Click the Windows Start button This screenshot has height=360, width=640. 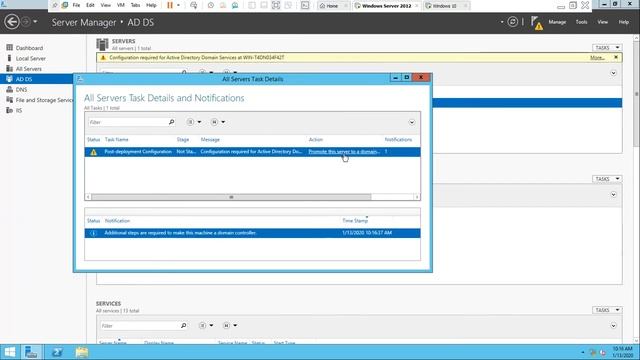[10, 352]
